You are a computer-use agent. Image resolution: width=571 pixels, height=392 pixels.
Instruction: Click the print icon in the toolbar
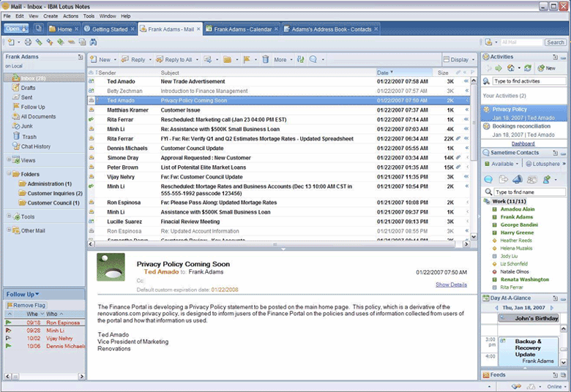27,42
